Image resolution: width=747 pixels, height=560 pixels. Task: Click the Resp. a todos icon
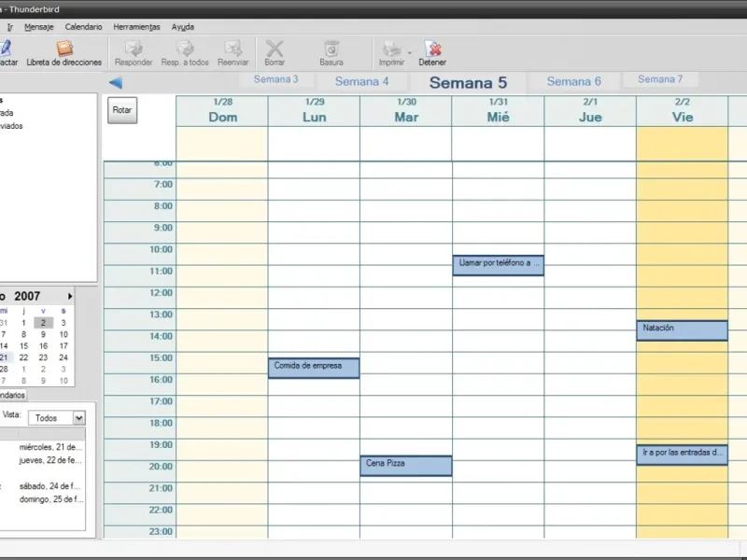click(x=185, y=53)
